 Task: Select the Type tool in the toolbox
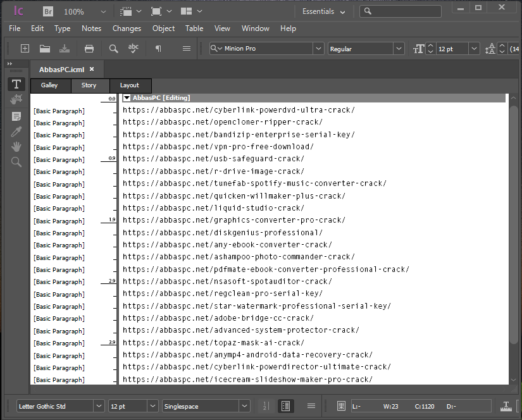[x=16, y=84]
